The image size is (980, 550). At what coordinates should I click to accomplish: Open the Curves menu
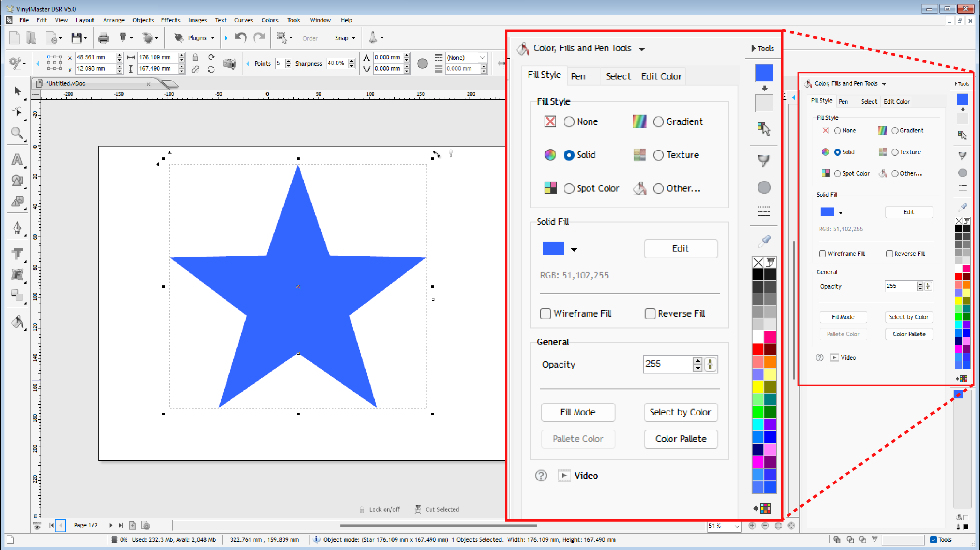pos(243,20)
